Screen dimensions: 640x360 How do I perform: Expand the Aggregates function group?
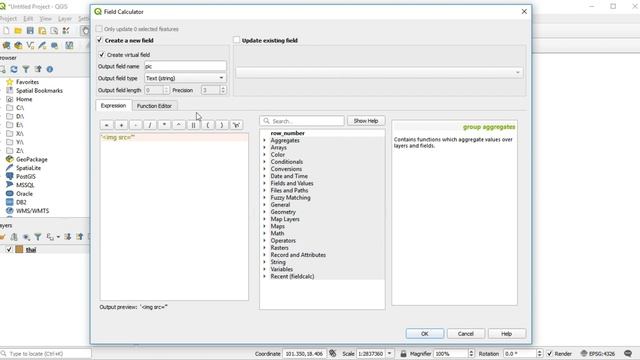(264, 140)
